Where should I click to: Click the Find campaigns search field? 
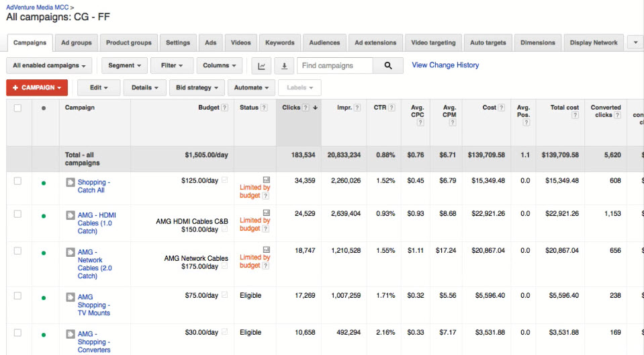[x=334, y=66]
